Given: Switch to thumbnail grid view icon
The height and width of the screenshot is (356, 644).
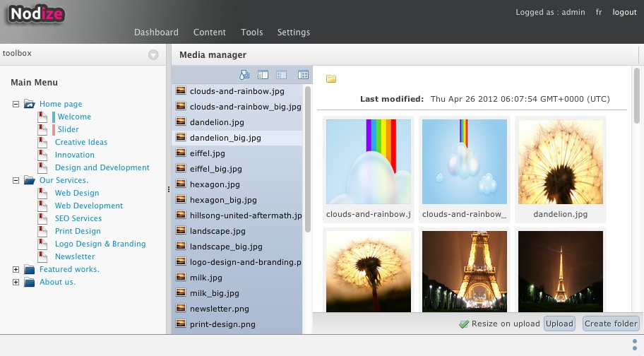Looking at the screenshot, I should pyautogui.click(x=303, y=75).
